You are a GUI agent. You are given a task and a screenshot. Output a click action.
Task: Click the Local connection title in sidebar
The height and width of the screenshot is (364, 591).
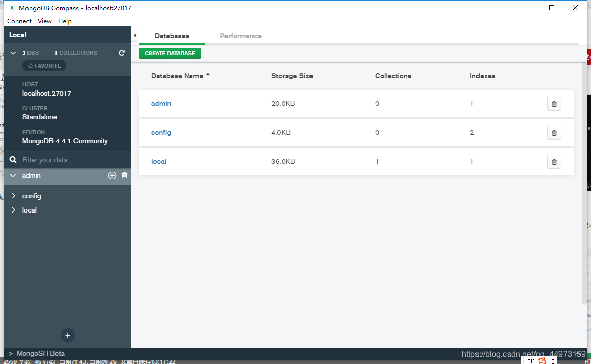click(18, 35)
